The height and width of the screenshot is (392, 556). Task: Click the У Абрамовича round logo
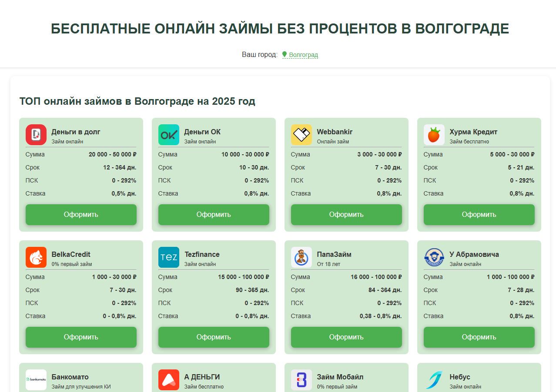pyautogui.click(x=434, y=257)
